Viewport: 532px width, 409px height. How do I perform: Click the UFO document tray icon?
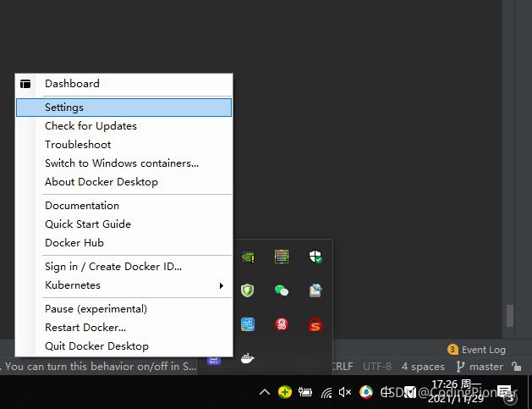tap(315, 290)
